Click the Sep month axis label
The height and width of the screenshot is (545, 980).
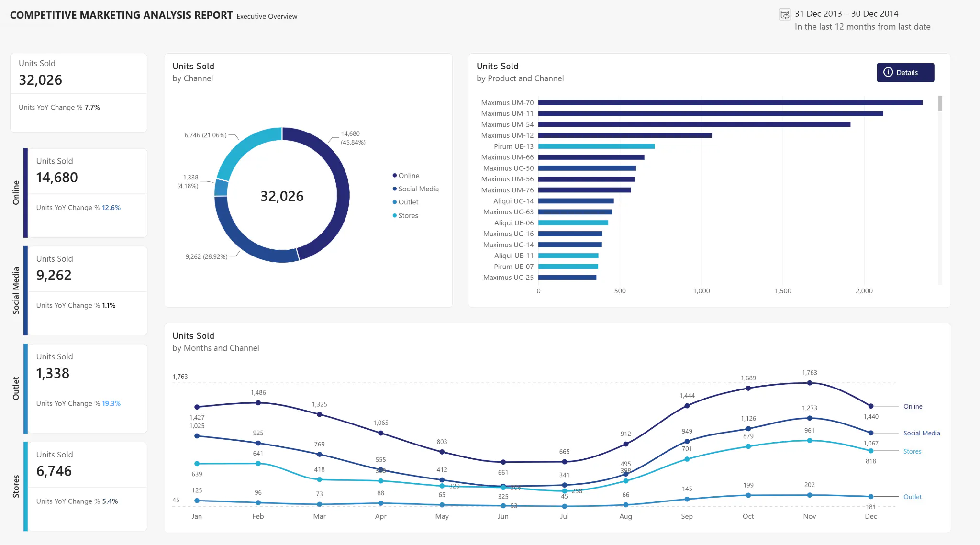[x=687, y=516]
